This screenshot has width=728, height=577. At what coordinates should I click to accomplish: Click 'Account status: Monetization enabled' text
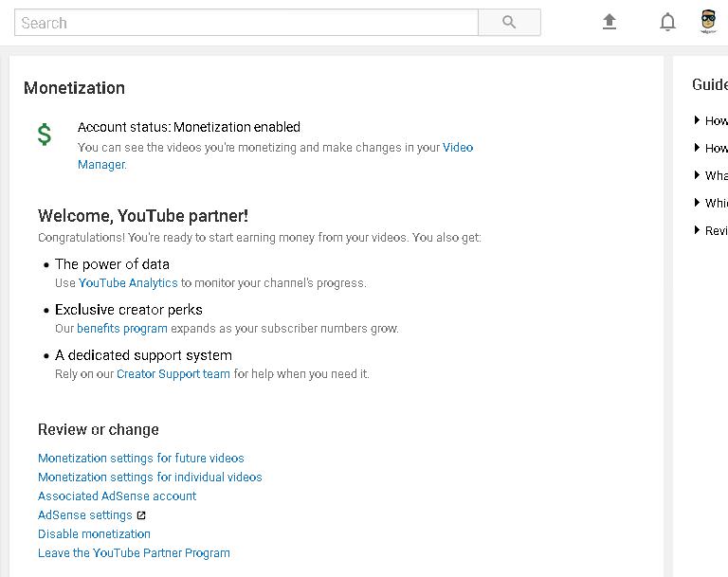click(x=189, y=127)
